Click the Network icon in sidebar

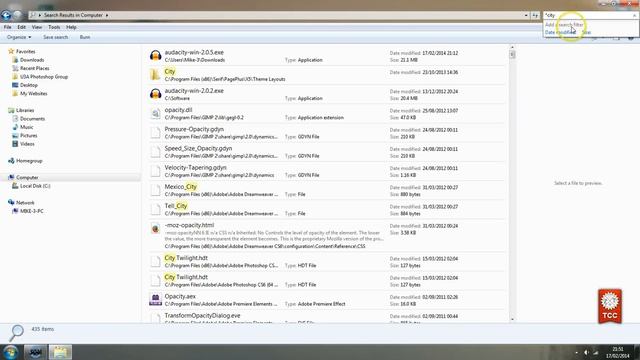click(11, 202)
